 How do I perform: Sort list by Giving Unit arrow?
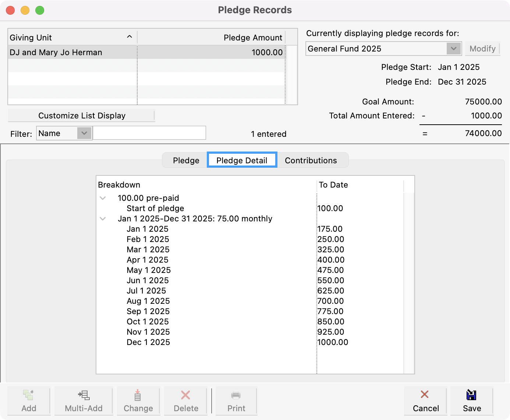[129, 37]
